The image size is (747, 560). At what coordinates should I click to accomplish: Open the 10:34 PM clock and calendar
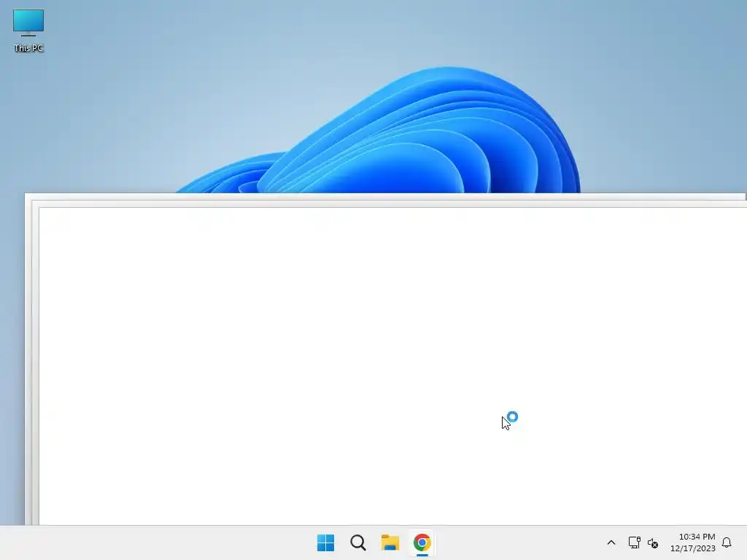(x=693, y=542)
